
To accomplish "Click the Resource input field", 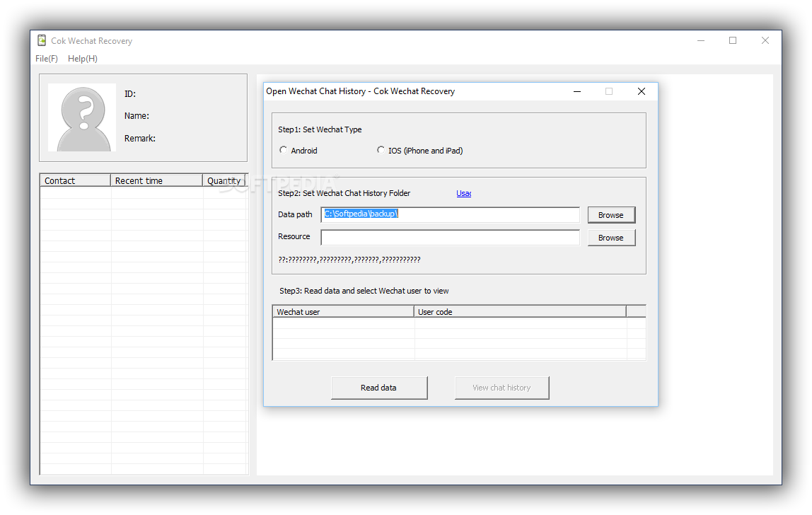I will click(450, 237).
